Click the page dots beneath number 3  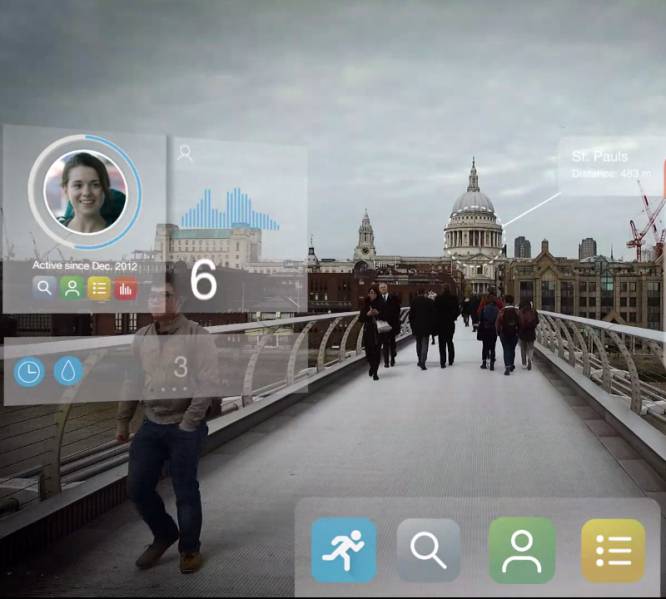click(x=181, y=387)
